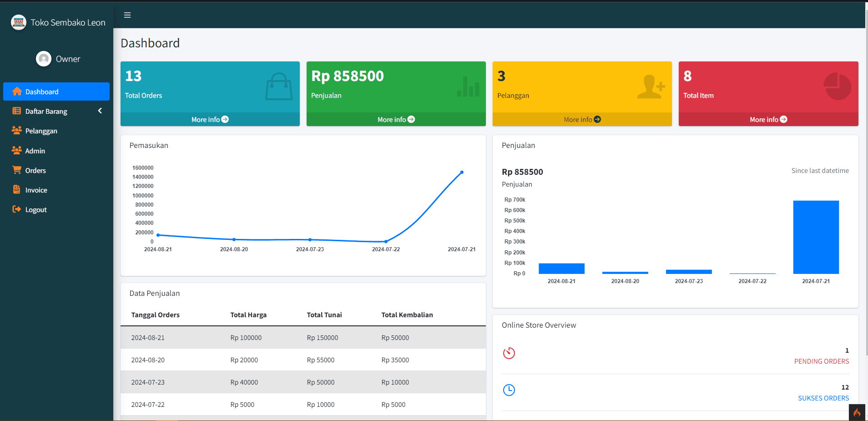Click the Owner user avatar icon
Screen dimensions: 868x421
[x=44, y=59]
